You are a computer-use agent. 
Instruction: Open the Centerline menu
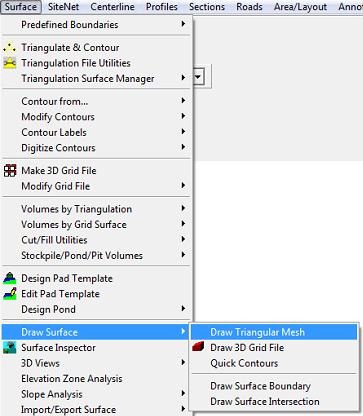(x=113, y=6)
